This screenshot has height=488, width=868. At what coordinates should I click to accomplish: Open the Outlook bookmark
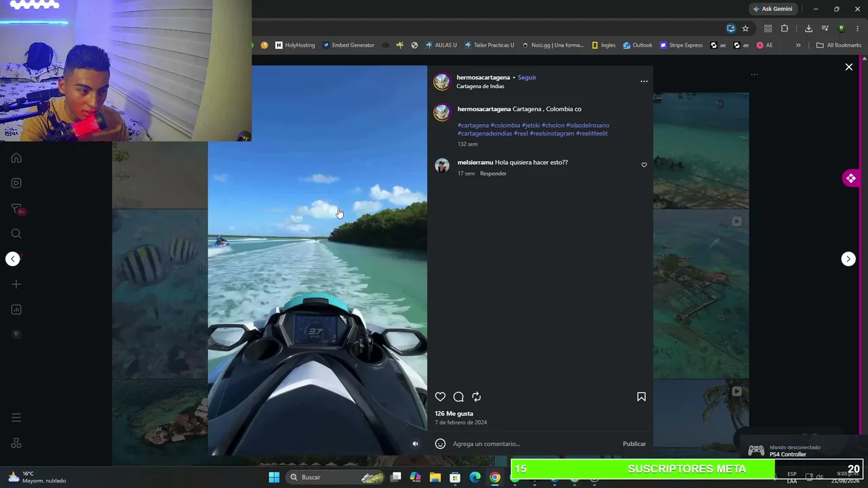(637, 45)
